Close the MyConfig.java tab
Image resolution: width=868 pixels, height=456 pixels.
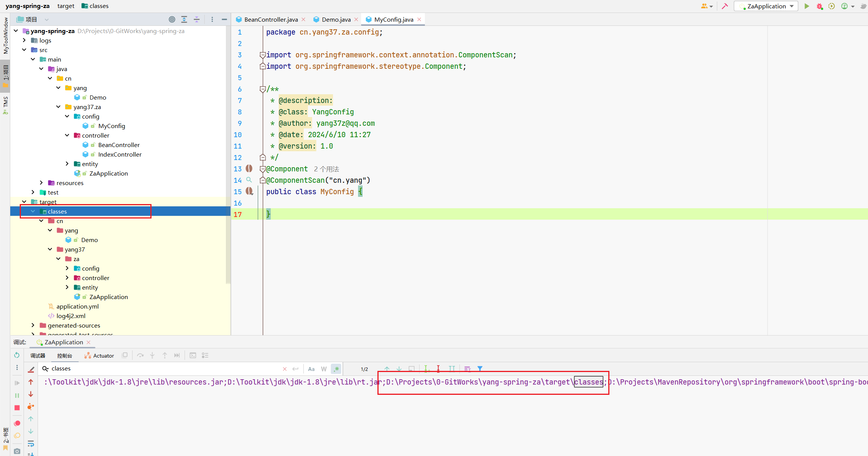click(419, 19)
